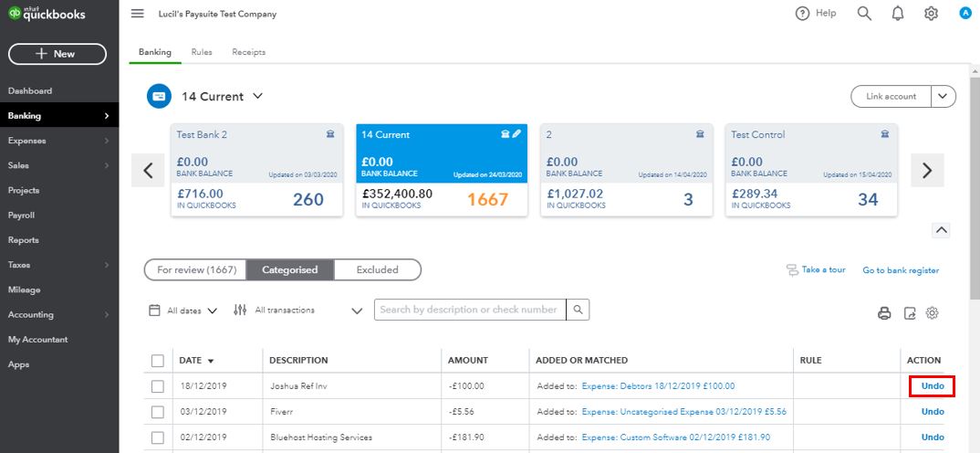
Task: Open the table settings gear
Action: click(932, 313)
